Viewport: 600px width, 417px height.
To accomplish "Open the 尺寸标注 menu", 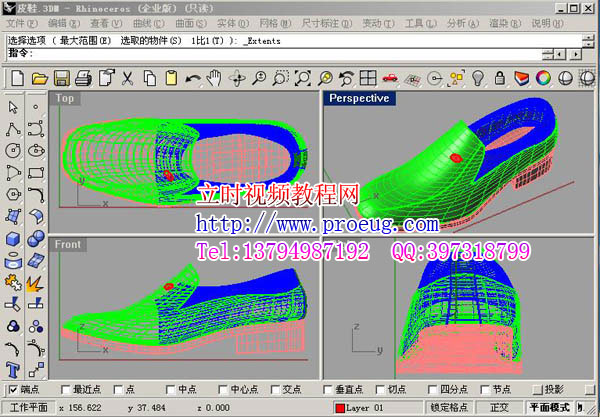I will [x=327, y=23].
